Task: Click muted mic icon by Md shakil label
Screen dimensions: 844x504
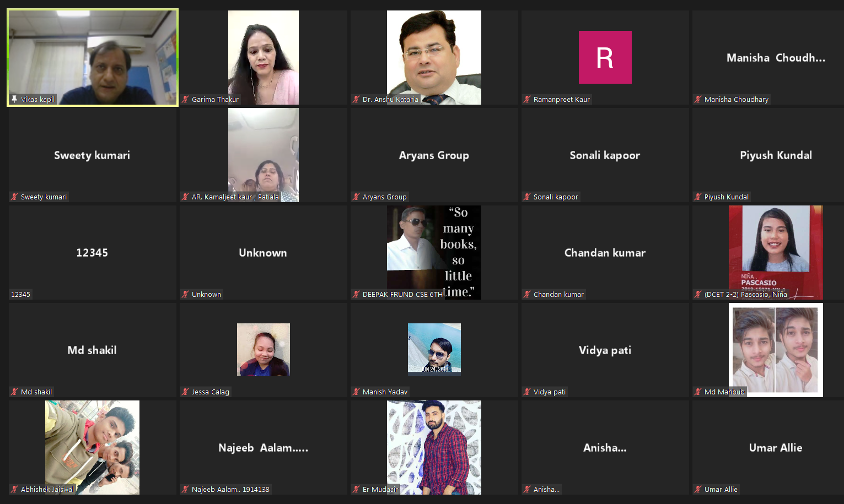Action: click(15, 392)
